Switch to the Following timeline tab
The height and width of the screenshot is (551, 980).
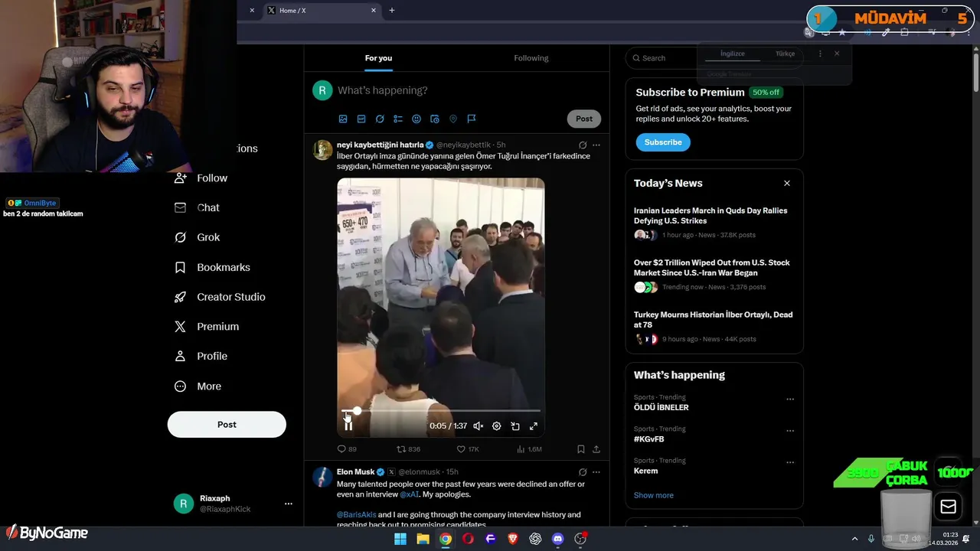click(x=531, y=58)
